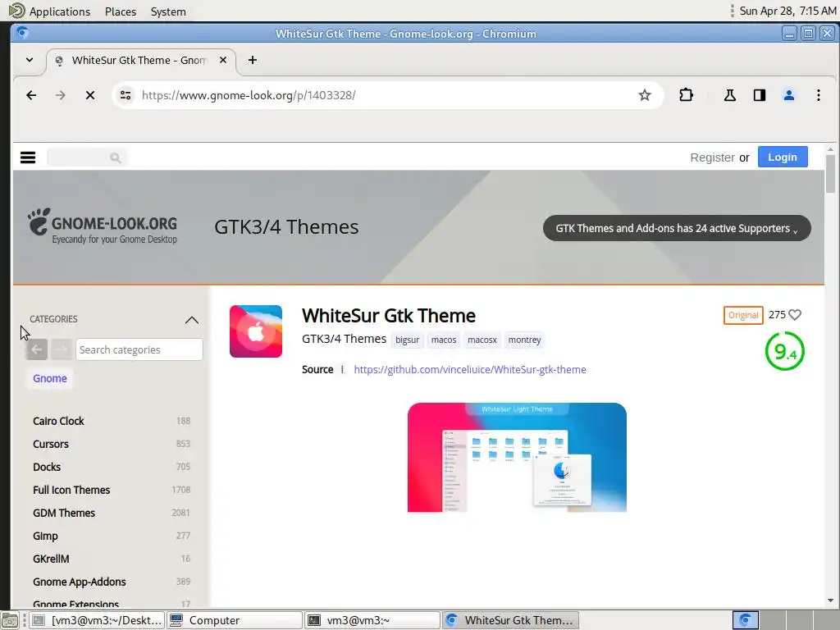Collapse the Categories section chevron
The image size is (840, 630).
tap(191, 320)
